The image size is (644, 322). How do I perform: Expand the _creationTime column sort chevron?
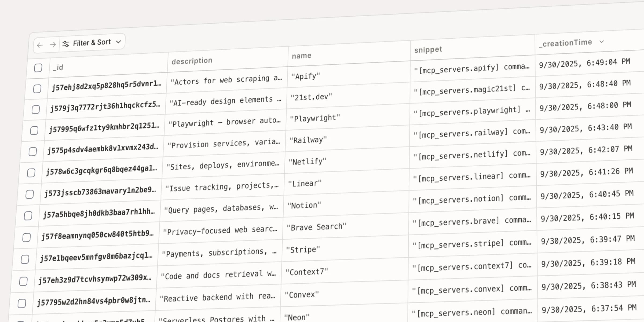(x=602, y=42)
